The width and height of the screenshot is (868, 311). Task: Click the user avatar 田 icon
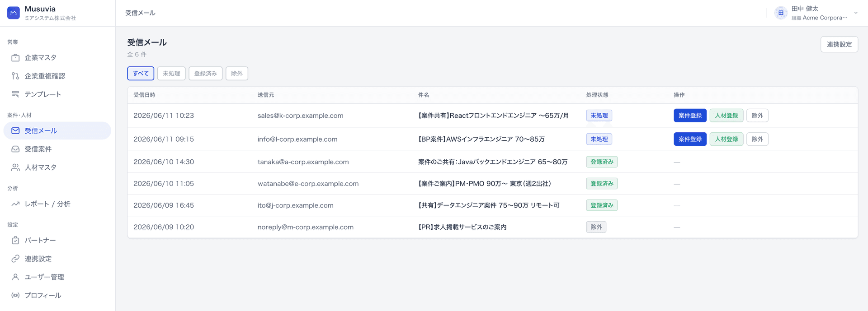(781, 13)
